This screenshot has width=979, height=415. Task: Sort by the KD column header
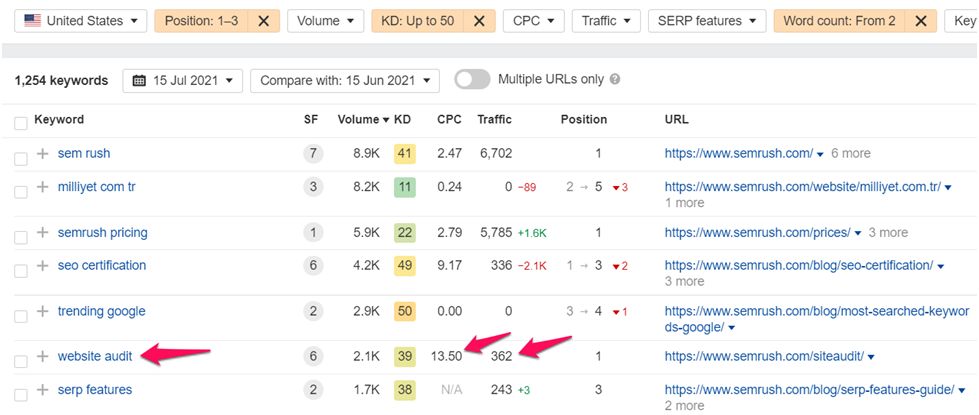pos(403,119)
